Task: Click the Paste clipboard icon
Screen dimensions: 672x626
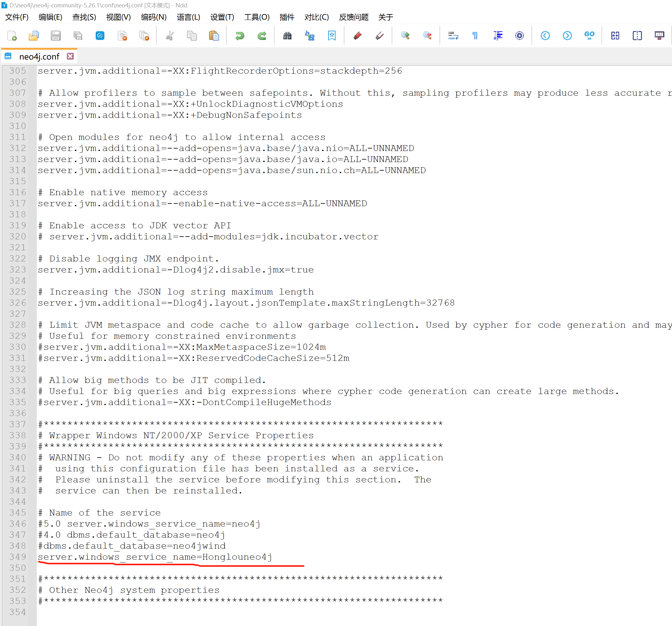Action: 214,36
